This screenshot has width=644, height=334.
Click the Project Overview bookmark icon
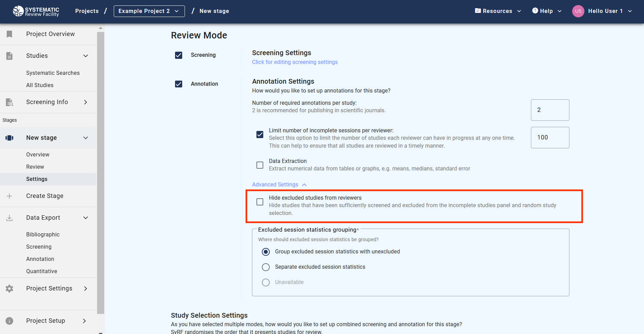click(x=10, y=34)
